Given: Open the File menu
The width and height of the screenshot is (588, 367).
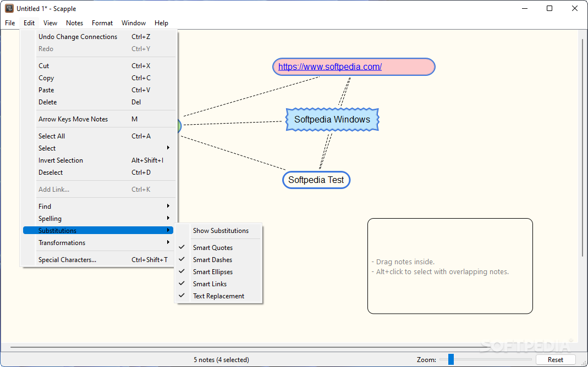Looking at the screenshot, I should pyautogui.click(x=10, y=23).
